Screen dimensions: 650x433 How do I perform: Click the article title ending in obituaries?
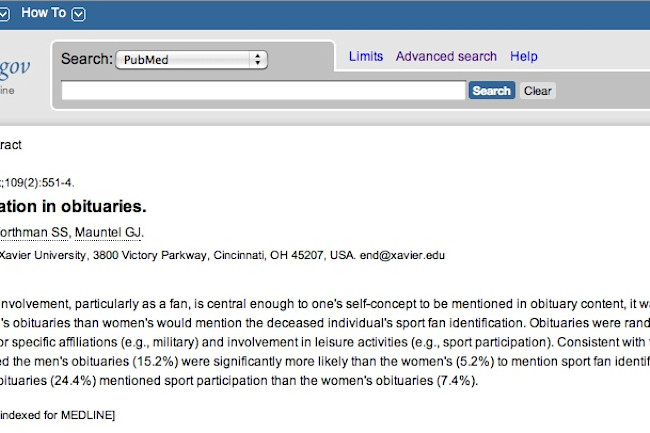pyautogui.click(x=73, y=206)
